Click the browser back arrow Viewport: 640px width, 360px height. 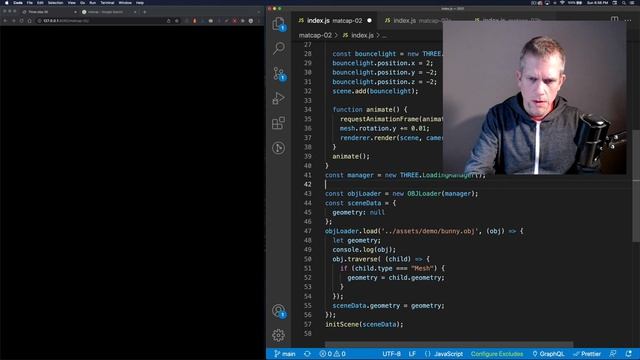(5, 20)
